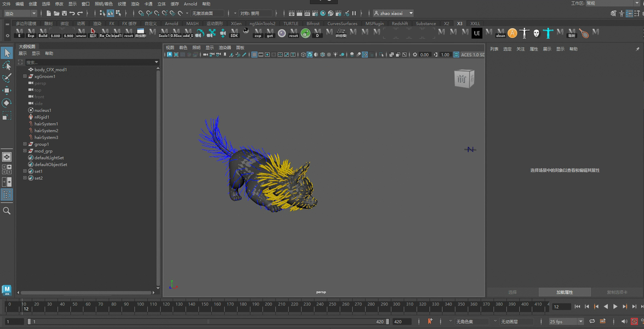644x329 pixels.
Task: Click the playback range slider bar
Action: click(208, 322)
